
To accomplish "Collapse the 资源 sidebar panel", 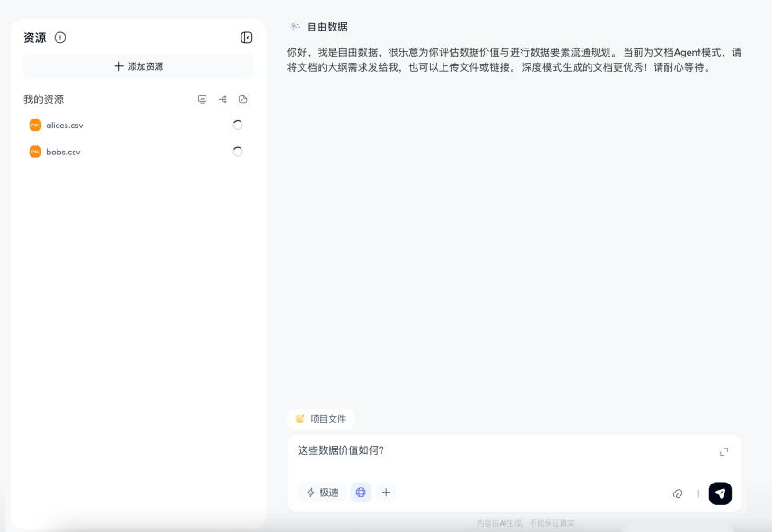I will 246,38.
